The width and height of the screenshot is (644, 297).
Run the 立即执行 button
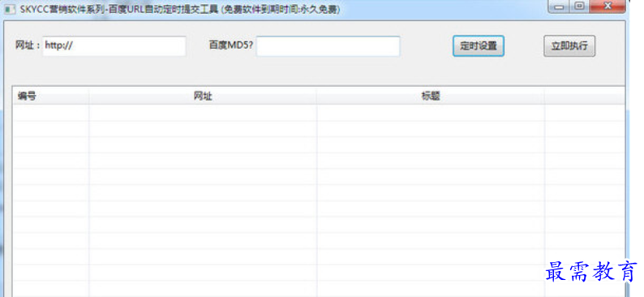click(x=569, y=46)
